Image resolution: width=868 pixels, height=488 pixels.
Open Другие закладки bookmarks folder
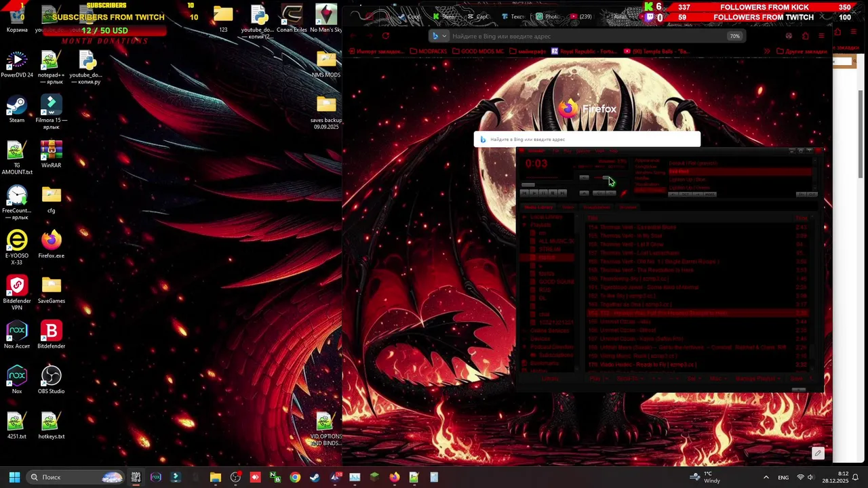click(x=802, y=51)
